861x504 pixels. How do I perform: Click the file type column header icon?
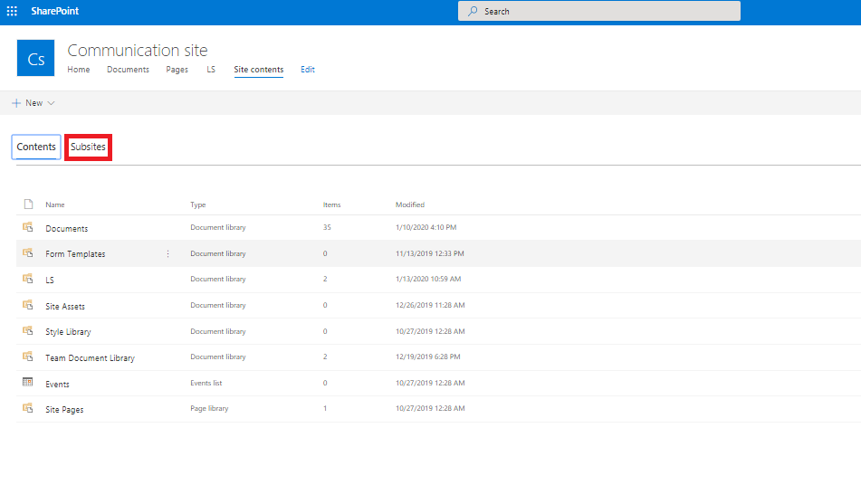coord(29,204)
